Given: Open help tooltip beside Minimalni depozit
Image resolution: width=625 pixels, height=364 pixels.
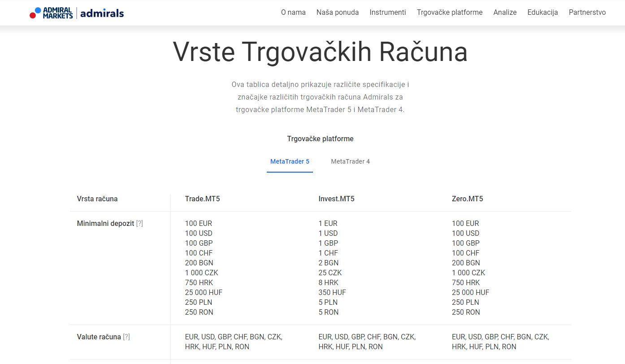Looking at the screenshot, I should pos(139,223).
